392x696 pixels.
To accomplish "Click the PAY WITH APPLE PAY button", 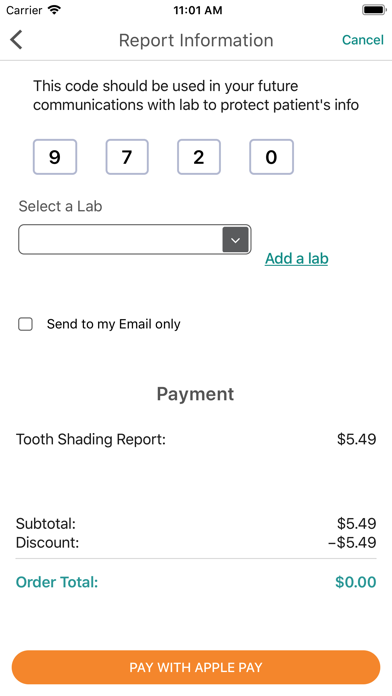I will click(x=196, y=667).
